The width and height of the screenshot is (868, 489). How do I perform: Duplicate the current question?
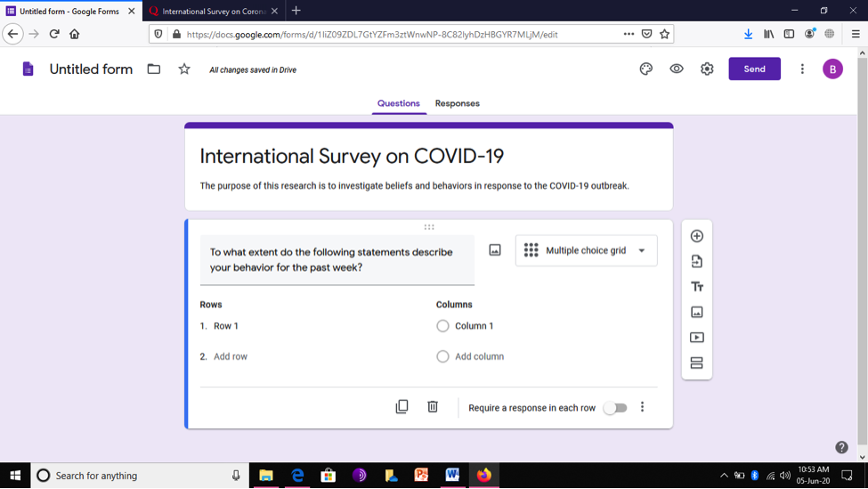click(402, 407)
